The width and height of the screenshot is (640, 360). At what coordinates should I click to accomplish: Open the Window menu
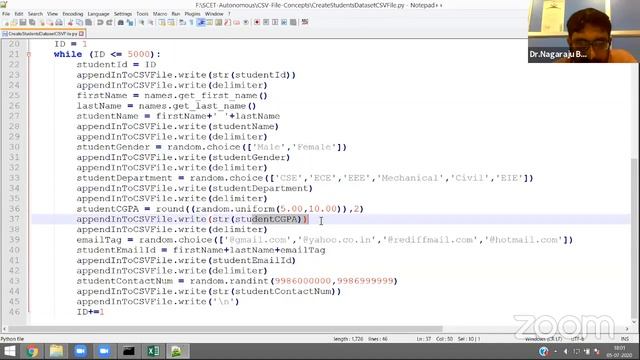[214, 14]
